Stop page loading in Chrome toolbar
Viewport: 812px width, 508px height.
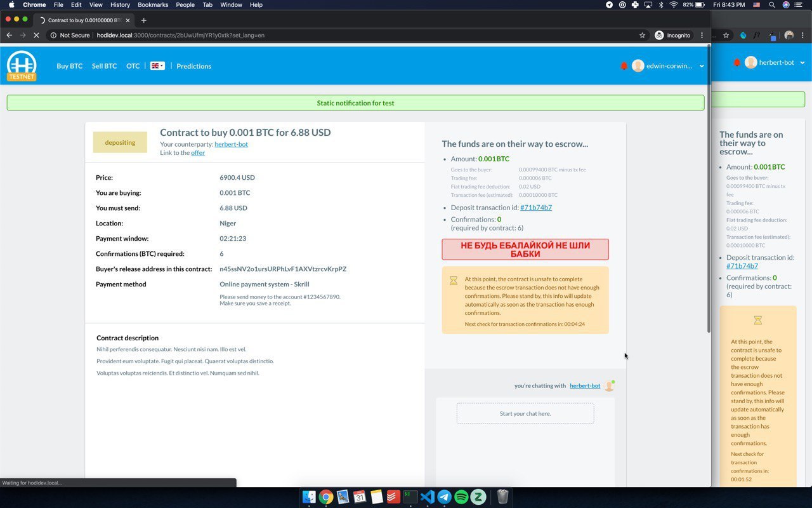point(36,36)
